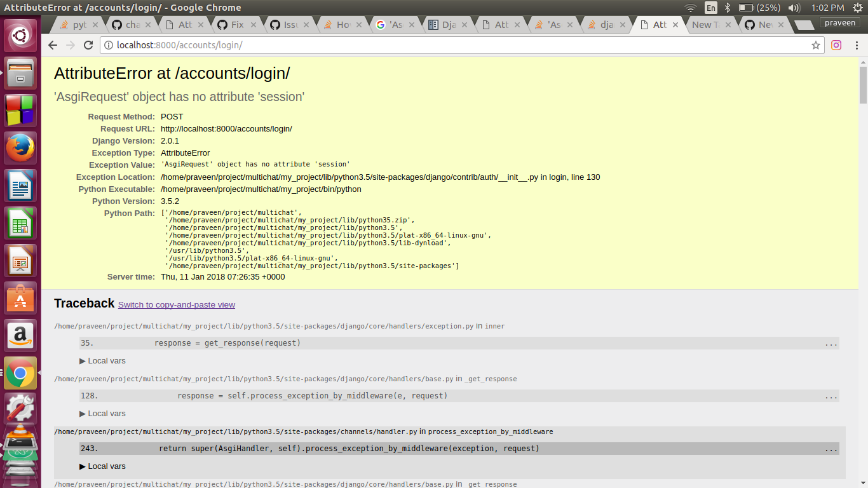Open Chrome's three-dot menu
Image resolution: width=868 pixels, height=488 pixels.
(x=855, y=45)
